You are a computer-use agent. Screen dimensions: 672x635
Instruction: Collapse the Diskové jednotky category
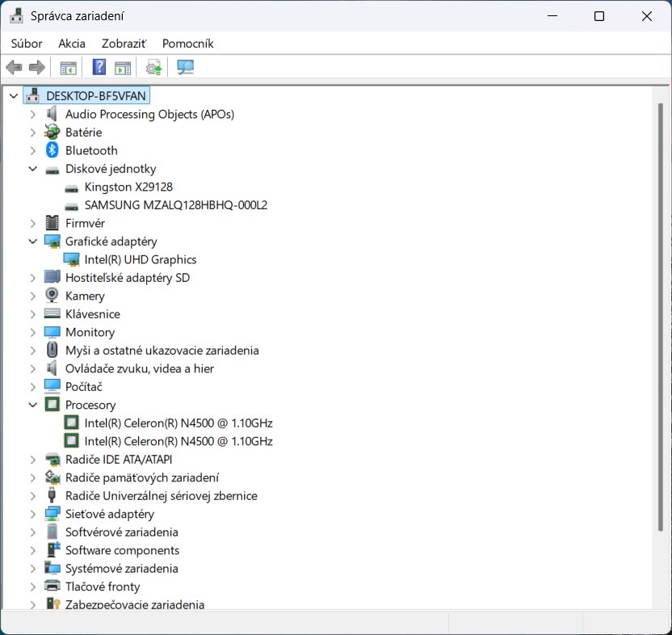point(33,169)
